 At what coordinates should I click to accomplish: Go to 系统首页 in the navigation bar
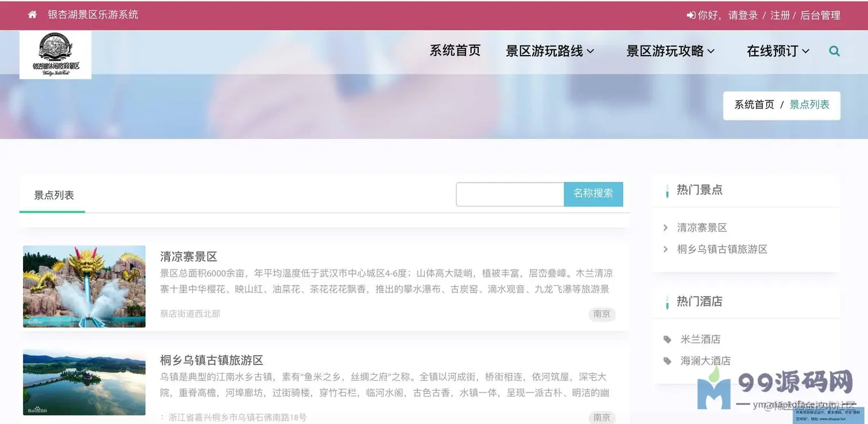(x=455, y=50)
